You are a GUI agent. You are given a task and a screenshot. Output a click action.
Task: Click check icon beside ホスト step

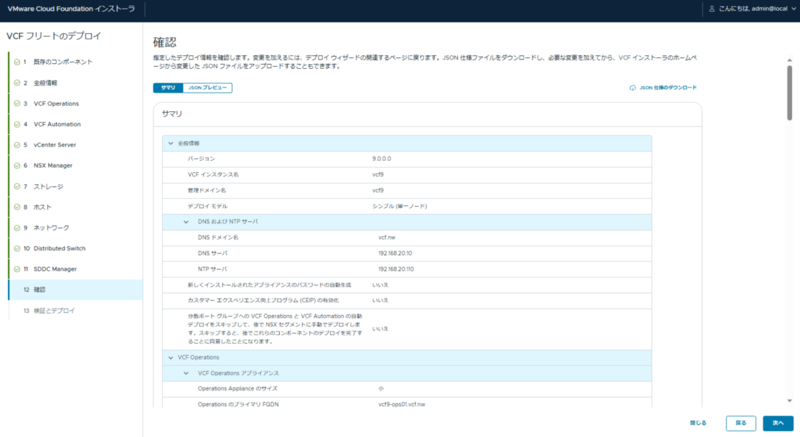pos(17,207)
